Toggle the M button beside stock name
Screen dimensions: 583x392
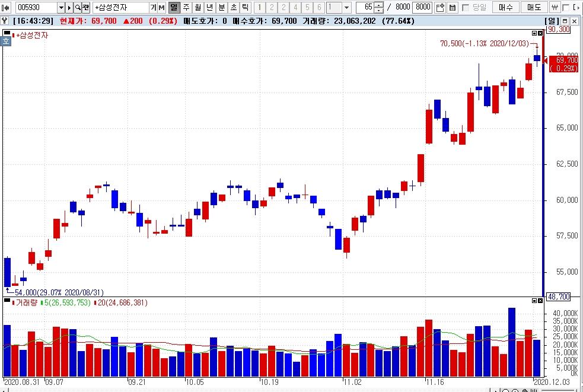(x=161, y=7)
